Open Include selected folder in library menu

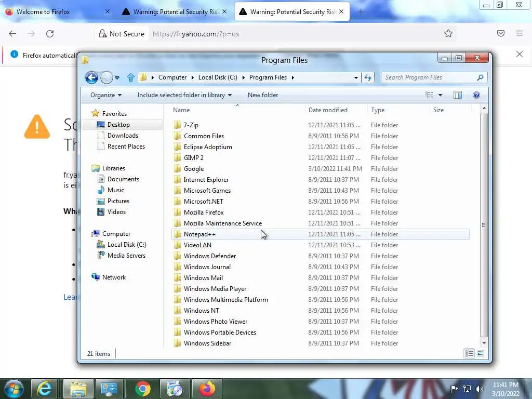[184, 96]
